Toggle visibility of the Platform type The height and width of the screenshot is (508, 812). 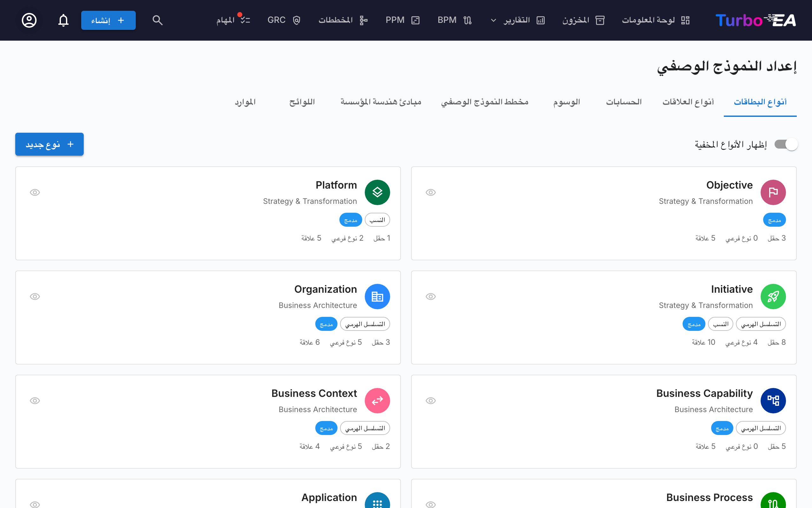[35, 192]
